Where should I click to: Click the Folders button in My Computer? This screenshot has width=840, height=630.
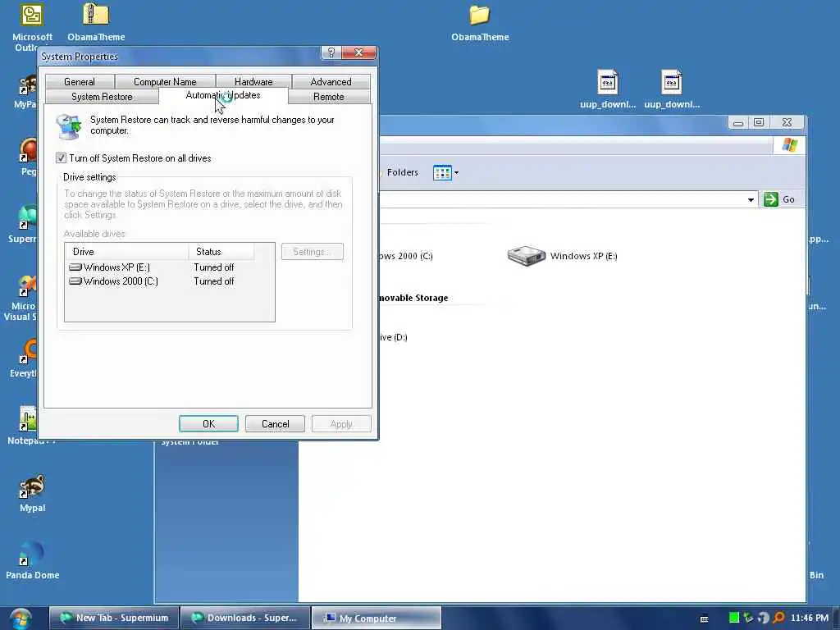click(x=402, y=172)
